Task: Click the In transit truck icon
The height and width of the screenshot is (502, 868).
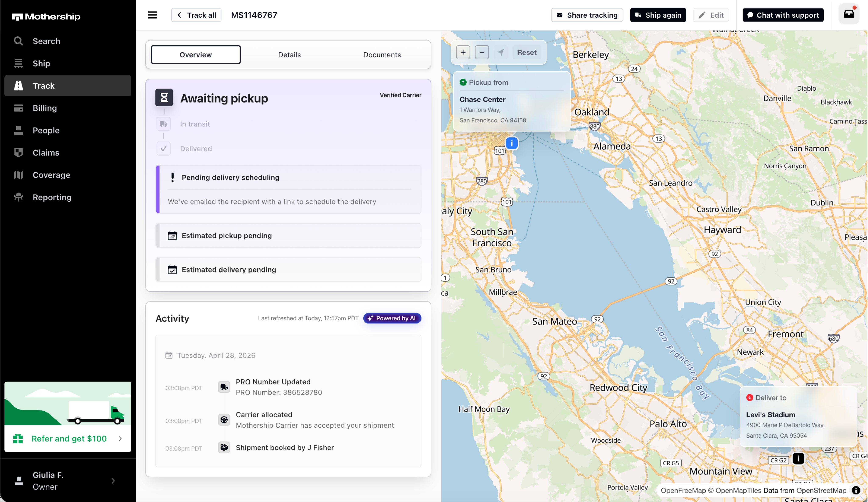Action: click(x=164, y=124)
